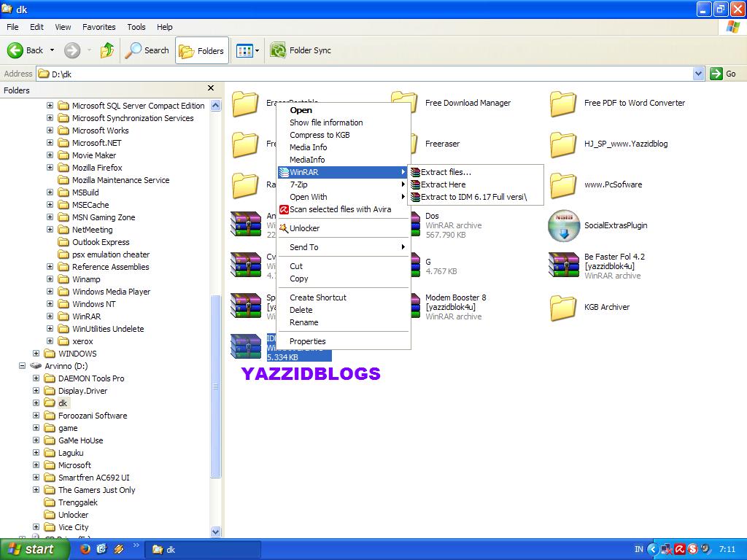This screenshot has height=560, width=747.
Task: Open the Send To submenu
Action: [344, 247]
